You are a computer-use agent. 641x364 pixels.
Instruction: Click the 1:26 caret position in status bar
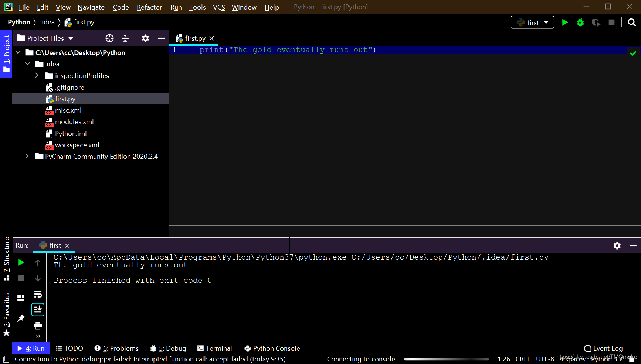click(x=503, y=359)
